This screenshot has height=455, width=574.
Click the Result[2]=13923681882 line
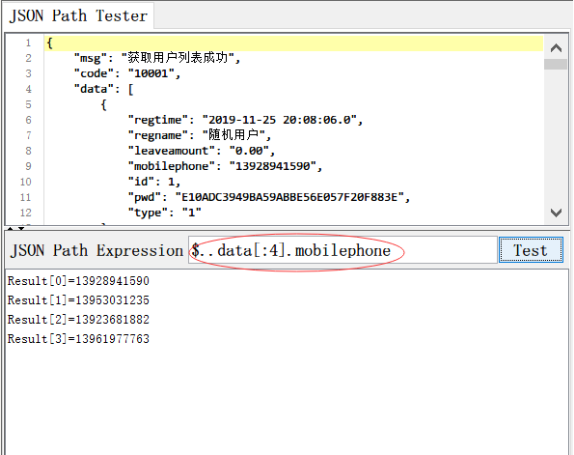(x=78, y=319)
